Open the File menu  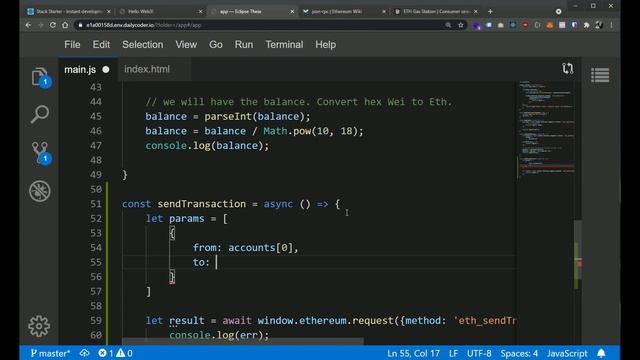tap(72, 44)
